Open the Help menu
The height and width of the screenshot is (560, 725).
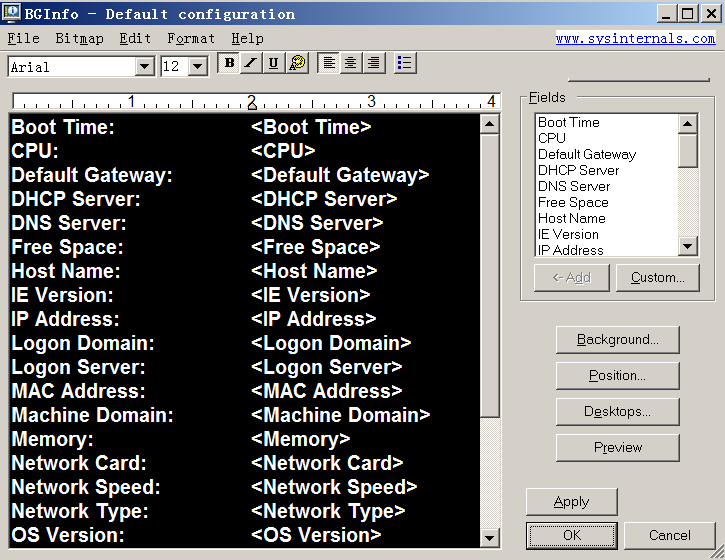tap(247, 38)
